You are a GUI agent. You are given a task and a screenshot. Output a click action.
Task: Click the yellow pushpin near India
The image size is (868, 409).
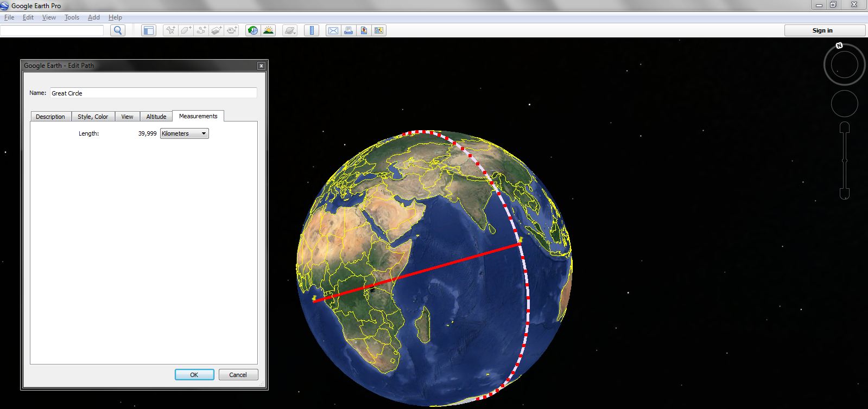(x=521, y=239)
